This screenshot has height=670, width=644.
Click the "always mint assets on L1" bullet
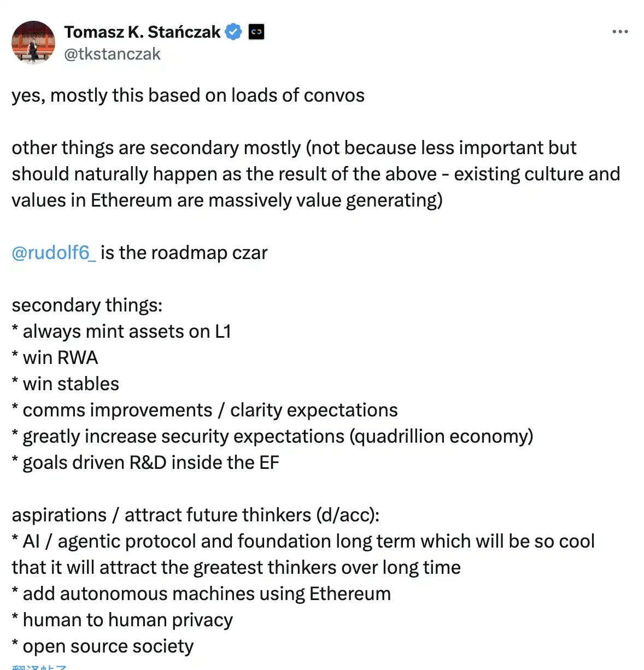pyautogui.click(x=126, y=332)
